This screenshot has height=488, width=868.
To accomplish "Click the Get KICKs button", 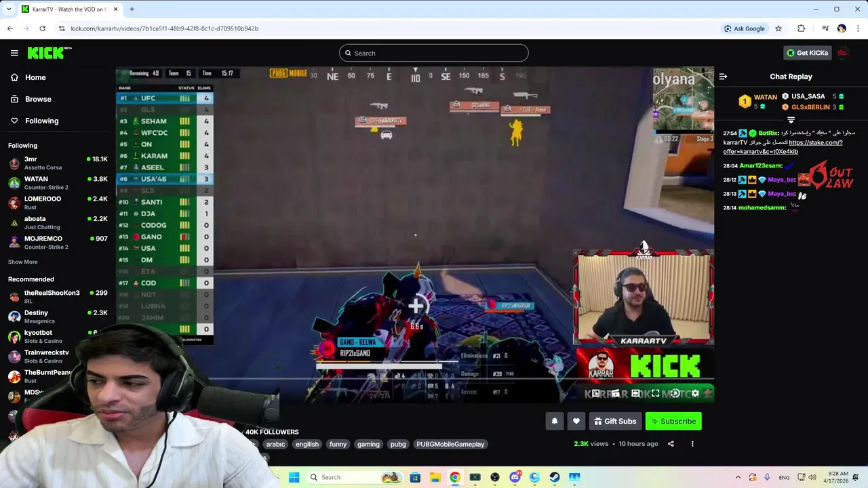I will (807, 53).
